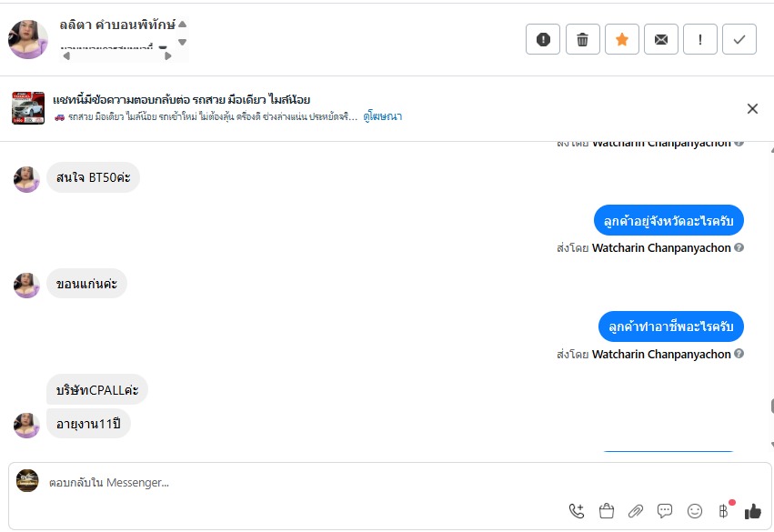Screen dimensions: 774x532
Task: Open saved replies chat bubble icon
Action: (665, 511)
